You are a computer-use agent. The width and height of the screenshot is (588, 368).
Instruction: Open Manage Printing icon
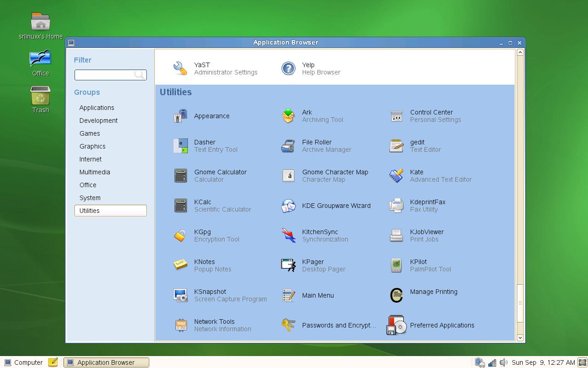tap(396, 295)
